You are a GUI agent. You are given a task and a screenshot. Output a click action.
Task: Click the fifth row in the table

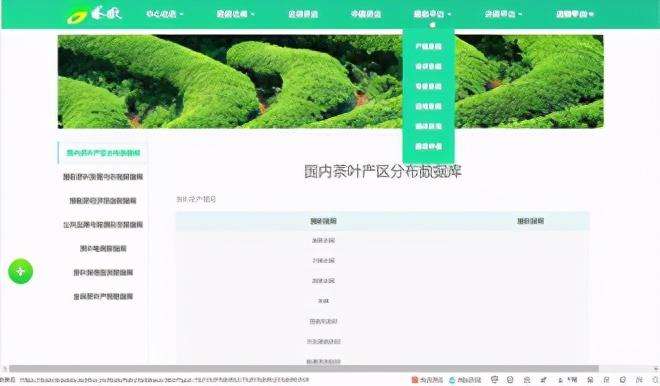(382, 321)
